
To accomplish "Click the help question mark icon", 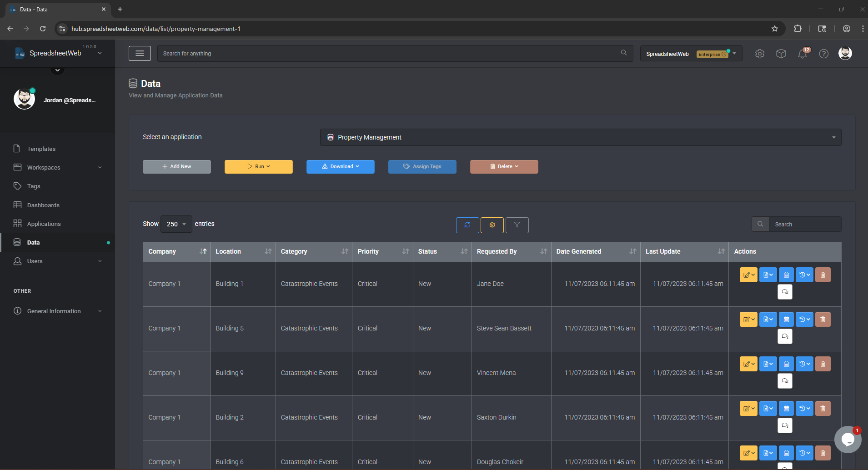I will pos(823,54).
